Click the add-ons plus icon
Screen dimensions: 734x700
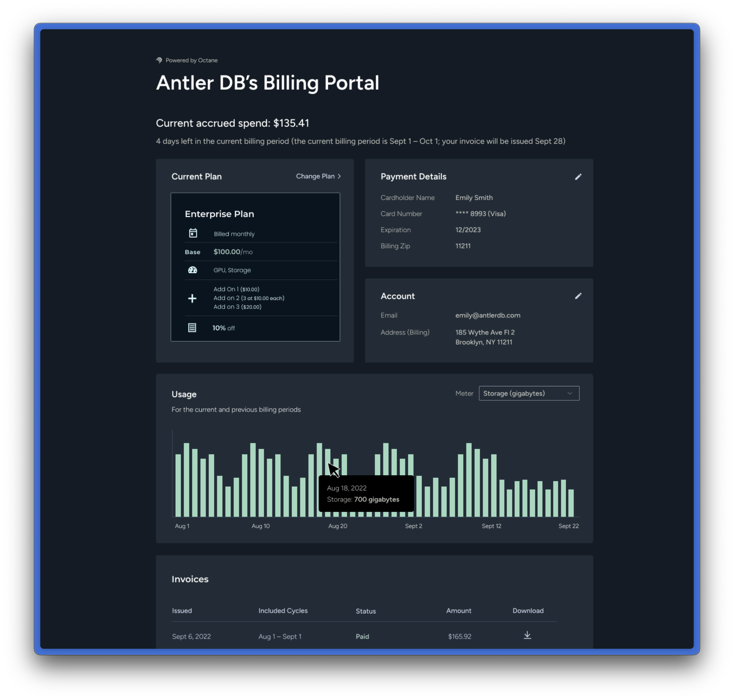point(192,298)
